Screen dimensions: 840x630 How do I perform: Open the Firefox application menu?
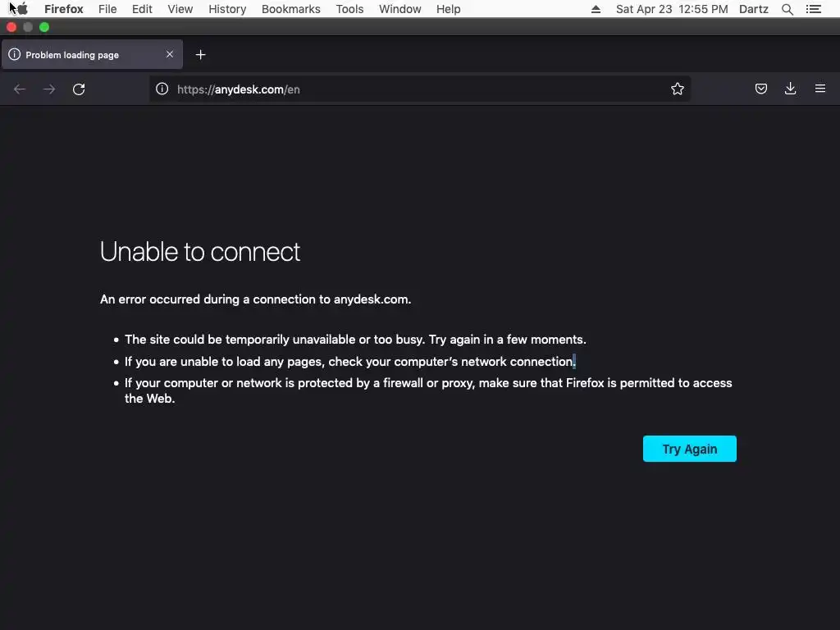coord(64,9)
